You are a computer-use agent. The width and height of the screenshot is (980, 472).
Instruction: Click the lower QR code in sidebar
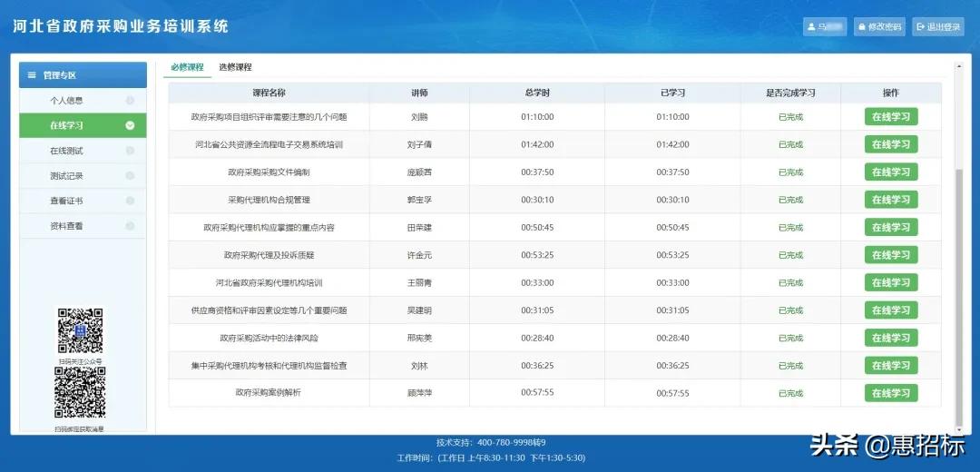pyautogui.click(x=80, y=392)
